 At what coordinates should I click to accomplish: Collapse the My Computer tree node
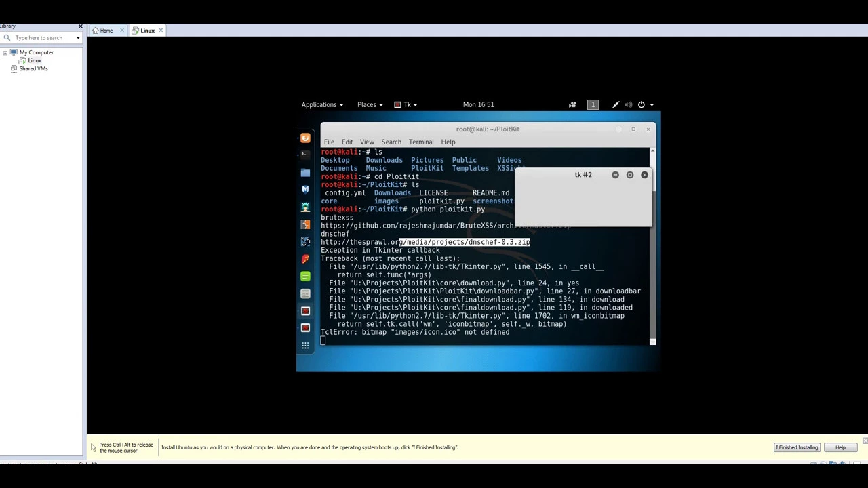[x=5, y=52]
